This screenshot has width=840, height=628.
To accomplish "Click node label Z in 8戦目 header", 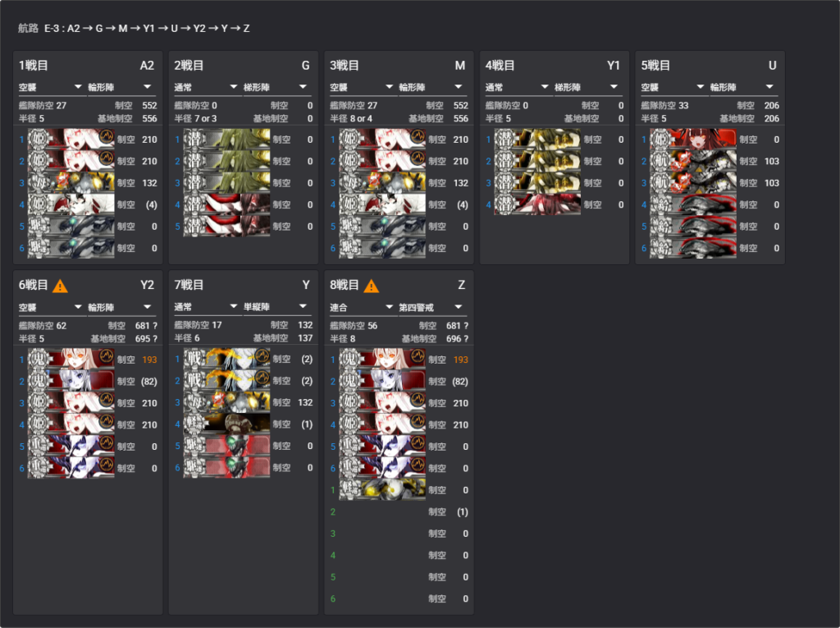I will pos(461,286).
